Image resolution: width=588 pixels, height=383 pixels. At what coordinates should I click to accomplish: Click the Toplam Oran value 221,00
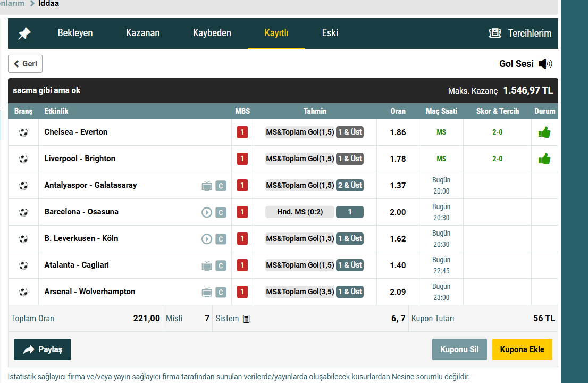coord(146,319)
